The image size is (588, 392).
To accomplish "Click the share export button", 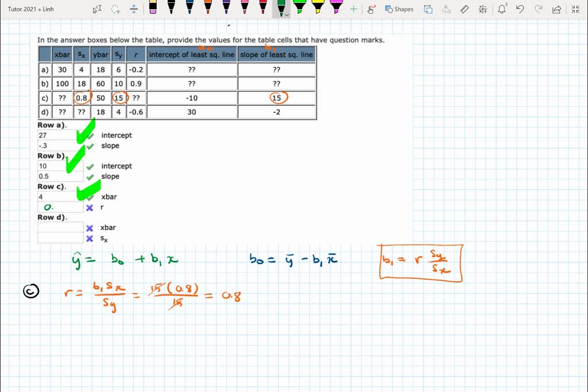I will pos(556,9).
